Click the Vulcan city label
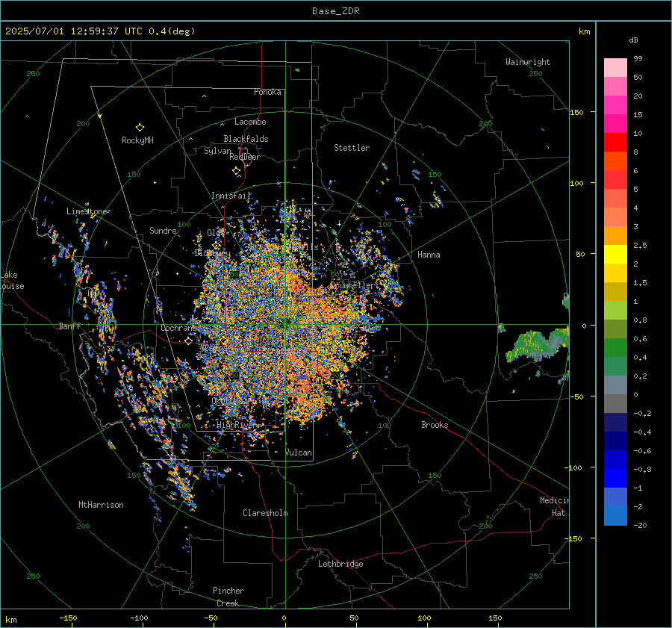672x628 pixels. [298, 453]
